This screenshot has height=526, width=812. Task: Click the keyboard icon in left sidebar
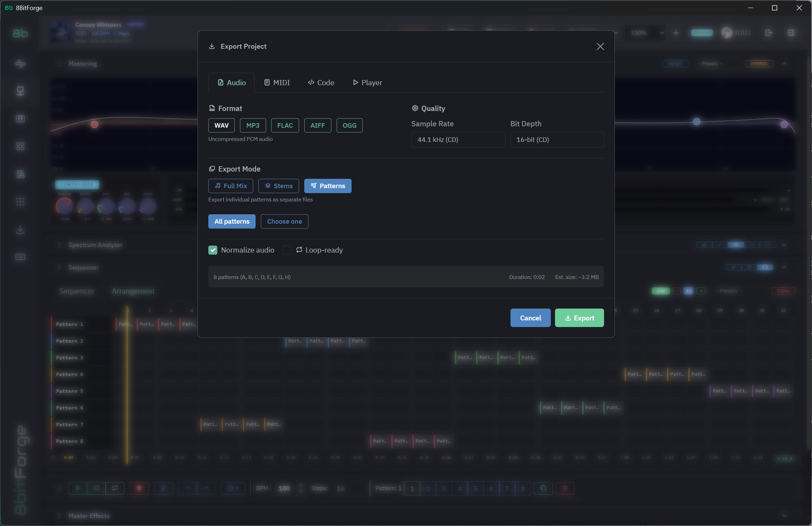pos(20,257)
